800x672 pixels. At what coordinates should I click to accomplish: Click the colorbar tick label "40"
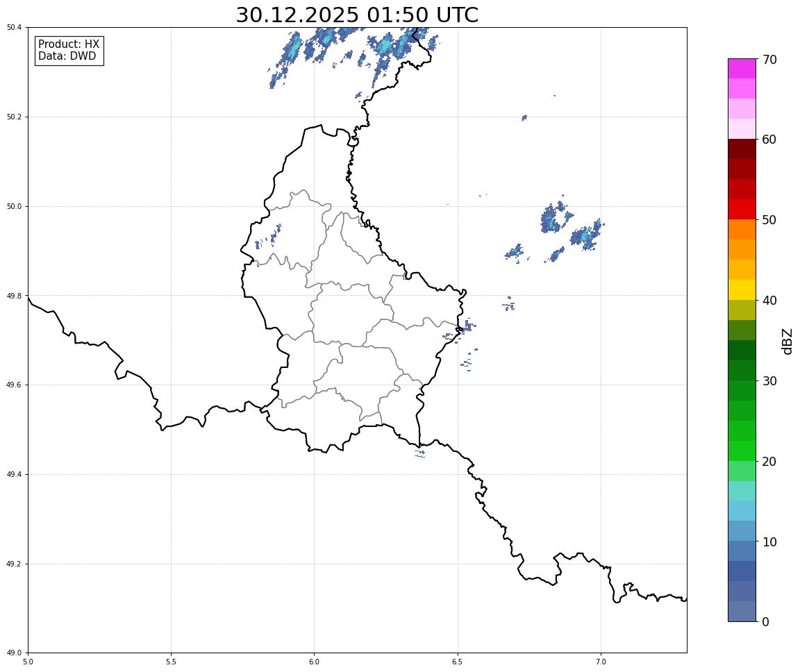769,301
